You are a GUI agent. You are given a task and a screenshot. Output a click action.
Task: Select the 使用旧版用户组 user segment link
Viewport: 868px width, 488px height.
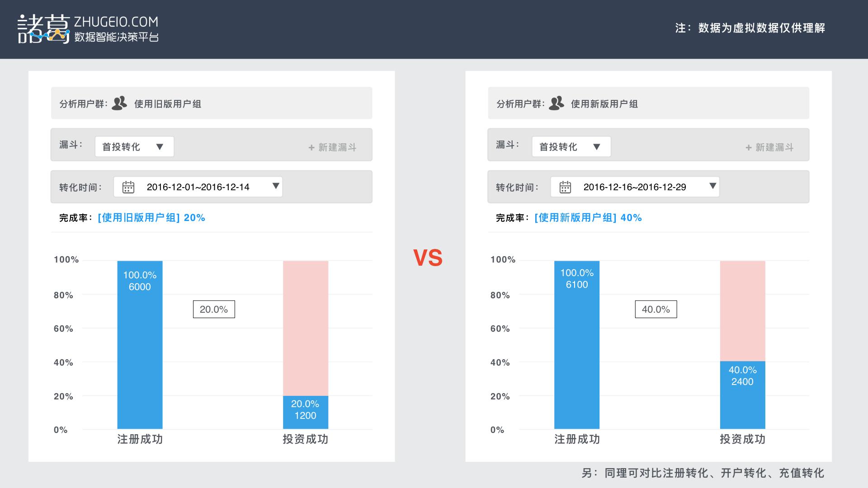(x=172, y=103)
